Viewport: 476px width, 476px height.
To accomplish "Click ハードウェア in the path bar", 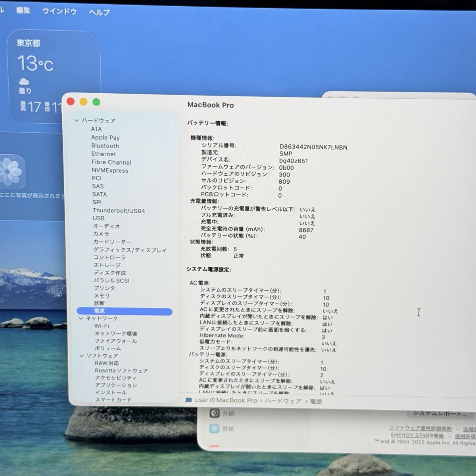I will [283, 401].
